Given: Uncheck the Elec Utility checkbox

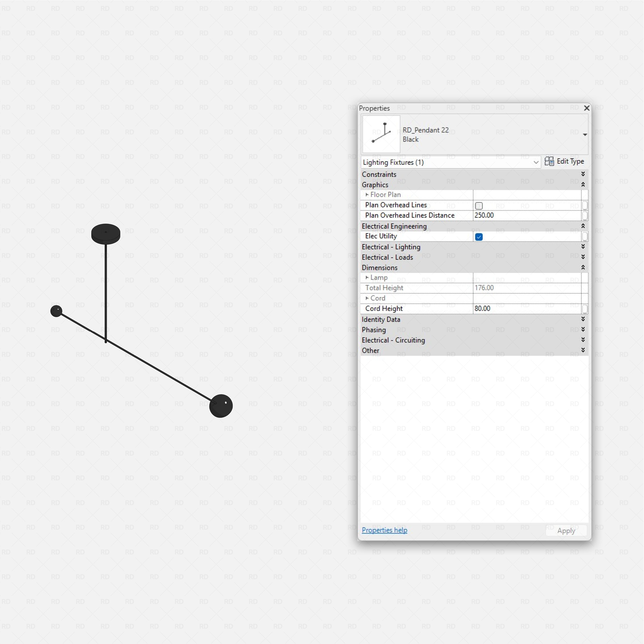Looking at the screenshot, I should tap(479, 237).
